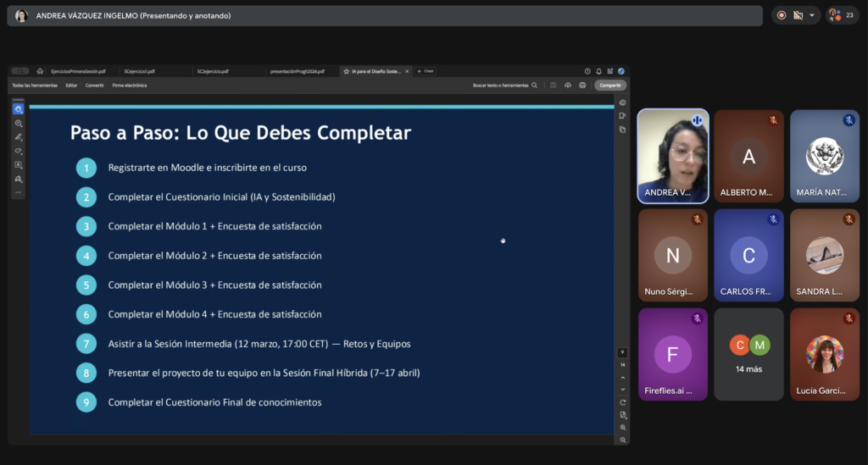Click Alberto's muted microphone indicator
This screenshot has width=868, height=465.
pyautogui.click(x=773, y=121)
